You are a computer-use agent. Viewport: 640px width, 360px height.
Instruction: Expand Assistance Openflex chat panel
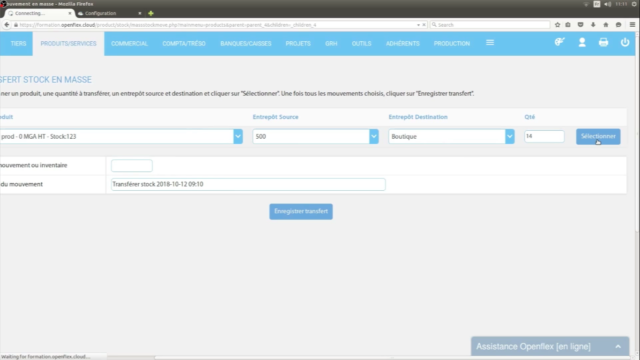click(618, 347)
